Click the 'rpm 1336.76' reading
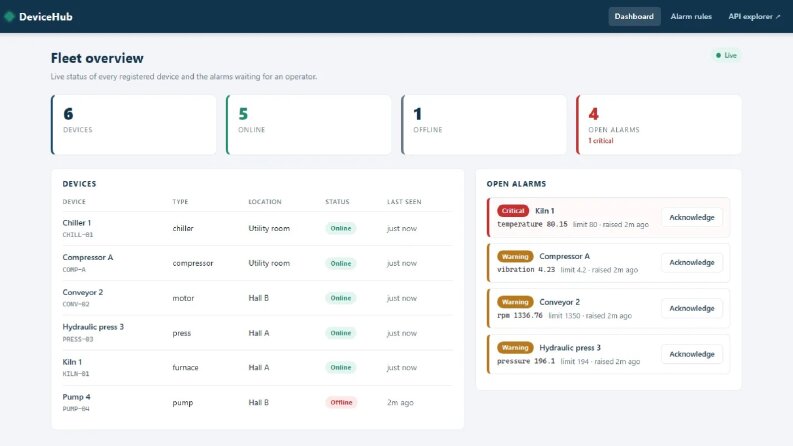 click(x=520, y=316)
